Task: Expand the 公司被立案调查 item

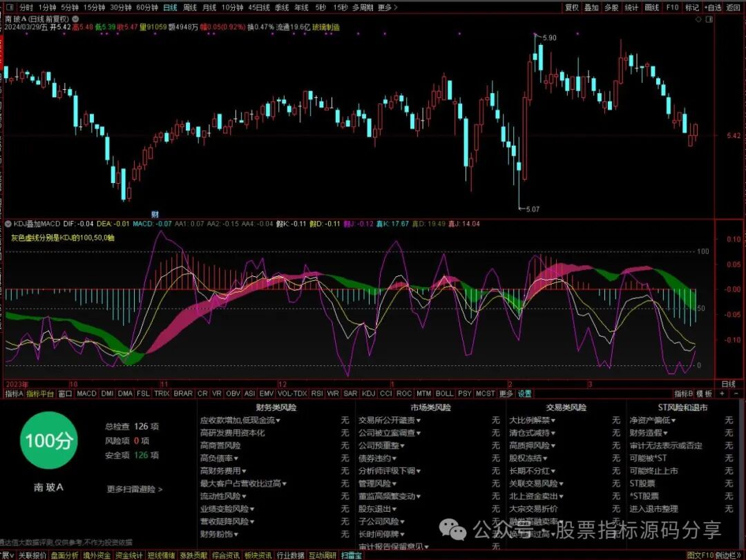Action: coord(390,433)
